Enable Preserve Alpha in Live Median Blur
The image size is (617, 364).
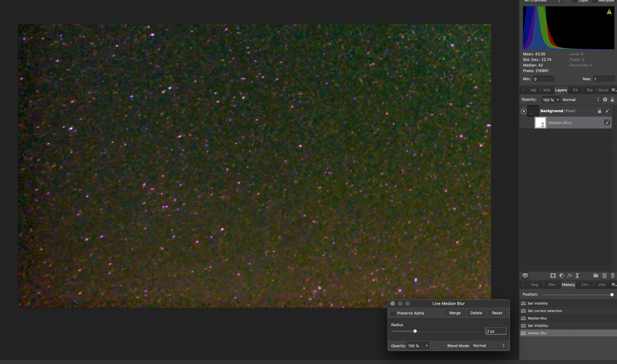pos(393,313)
